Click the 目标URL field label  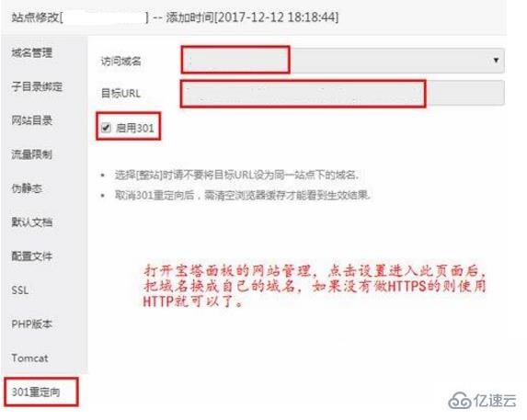click(120, 93)
